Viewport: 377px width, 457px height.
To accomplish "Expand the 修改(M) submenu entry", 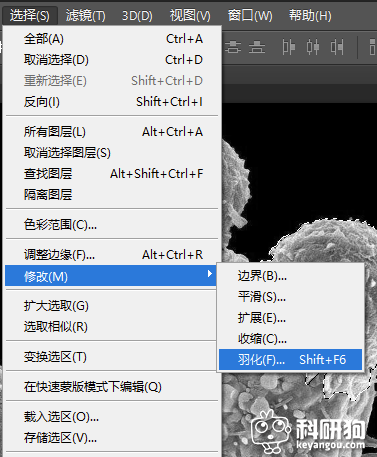I will [x=111, y=276].
